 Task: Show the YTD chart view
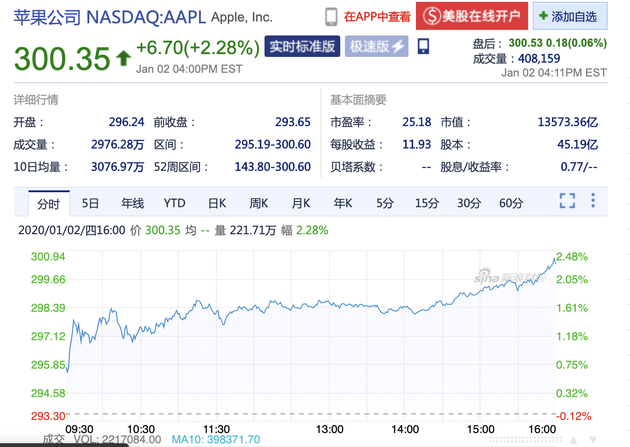pyautogui.click(x=175, y=203)
